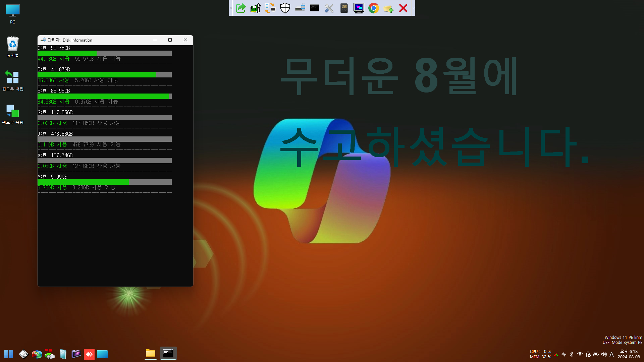Click the 3.23GB 사용 가능 text
Viewport: 644px width, 362px height.
[94, 187]
